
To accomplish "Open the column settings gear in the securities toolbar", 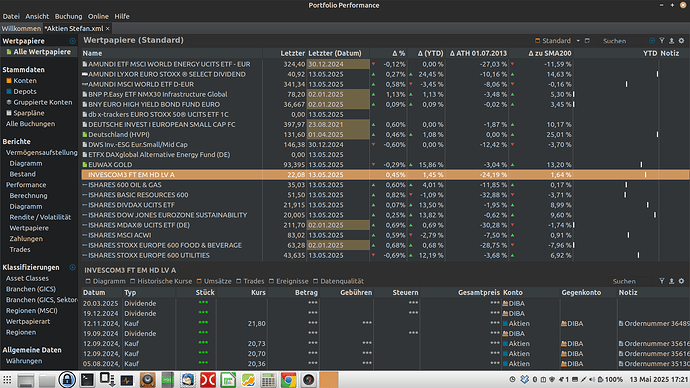I will [681, 40].
